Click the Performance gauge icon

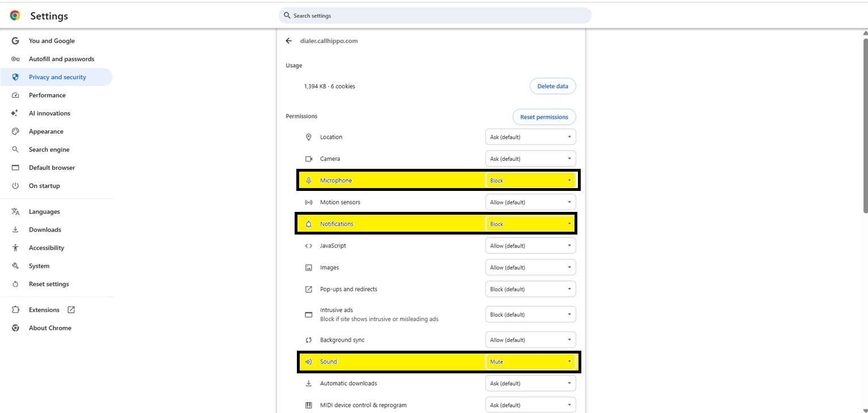15,95
